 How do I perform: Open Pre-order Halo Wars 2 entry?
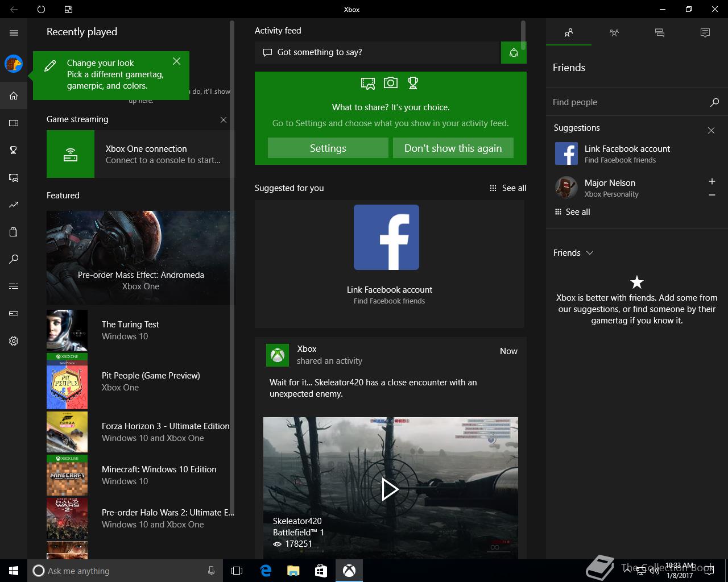coord(140,518)
